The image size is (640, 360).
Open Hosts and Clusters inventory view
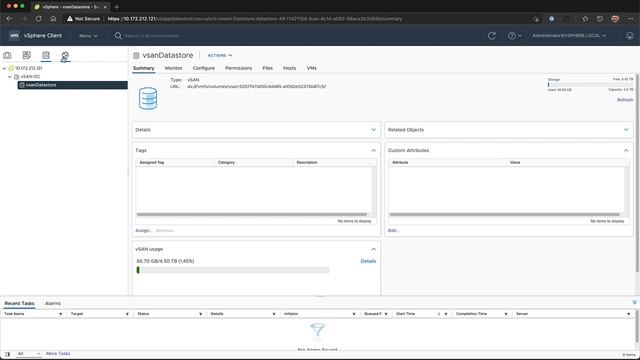7,55
